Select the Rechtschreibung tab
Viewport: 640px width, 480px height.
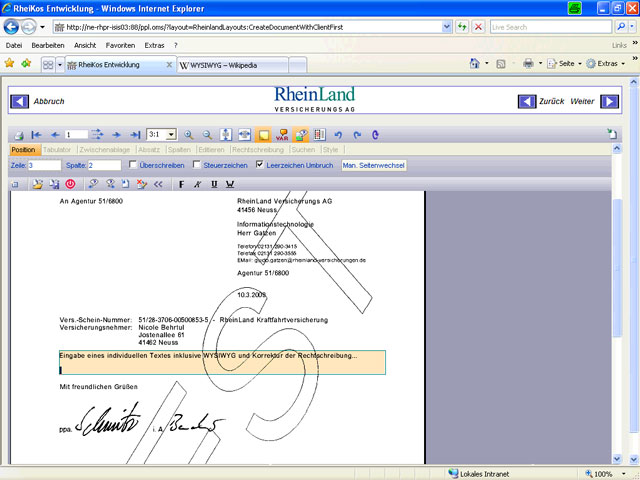click(x=258, y=150)
